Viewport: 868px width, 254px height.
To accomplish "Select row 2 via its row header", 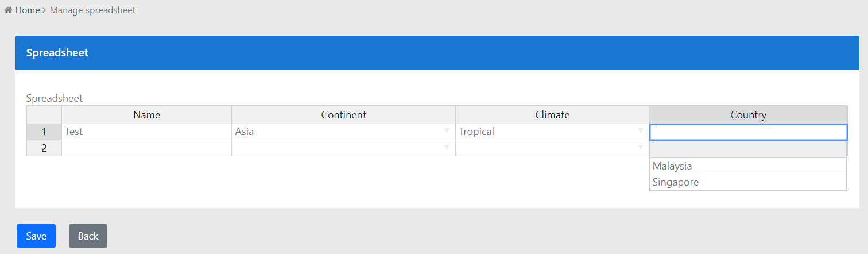I will click(x=44, y=148).
